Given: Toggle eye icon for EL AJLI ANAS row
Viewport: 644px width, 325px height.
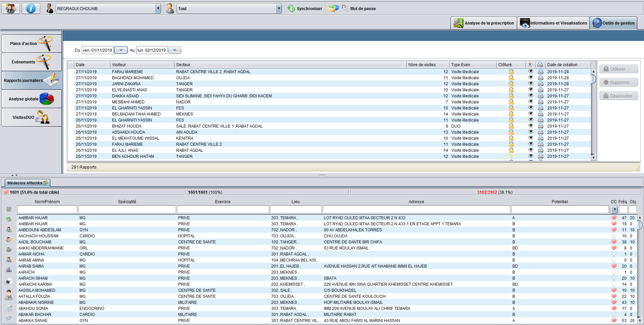Looking at the screenshot, I should pos(530,150).
